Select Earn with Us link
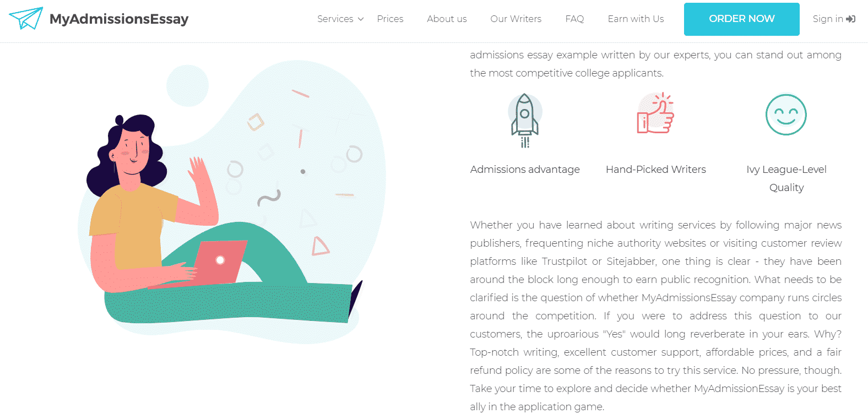 coord(636,19)
